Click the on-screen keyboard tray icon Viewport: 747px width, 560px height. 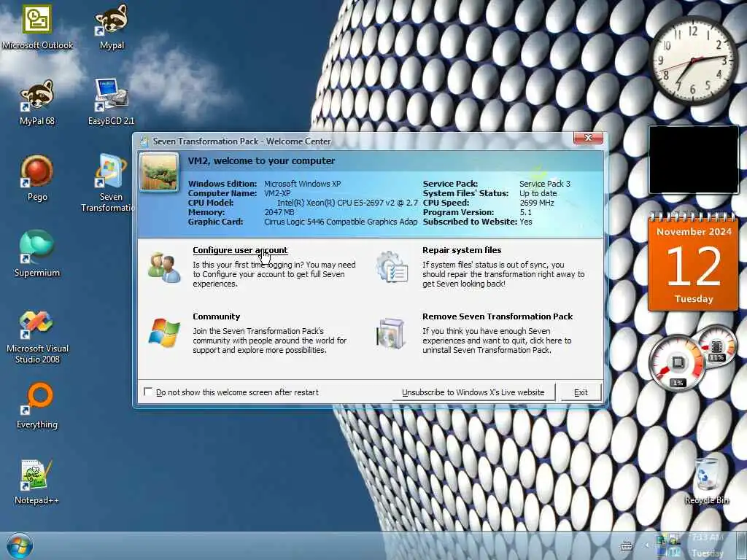coord(627,546)
